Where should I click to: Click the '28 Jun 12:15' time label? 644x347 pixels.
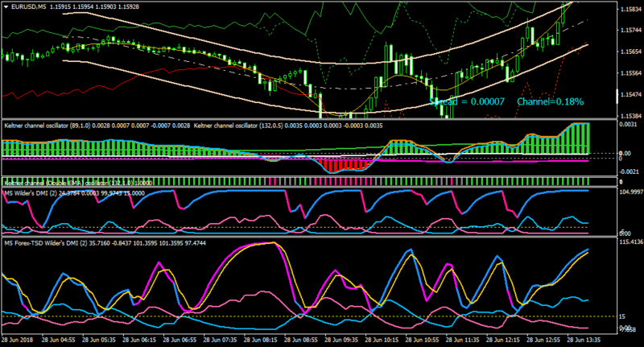click(x=503, y=340)
